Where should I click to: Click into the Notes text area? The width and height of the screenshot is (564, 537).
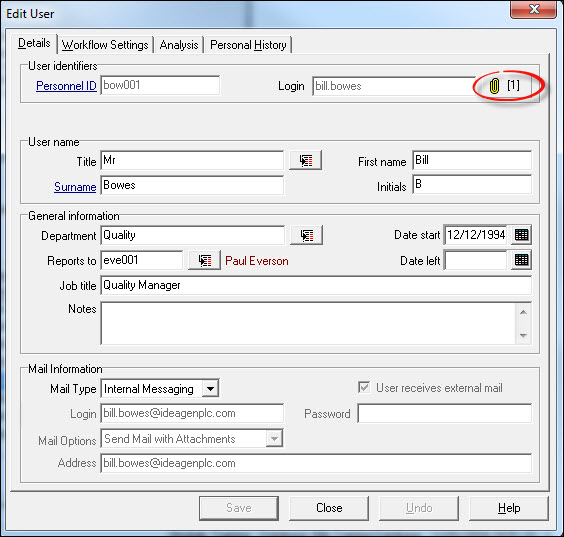pyautogui.click(x=308, y=323)
